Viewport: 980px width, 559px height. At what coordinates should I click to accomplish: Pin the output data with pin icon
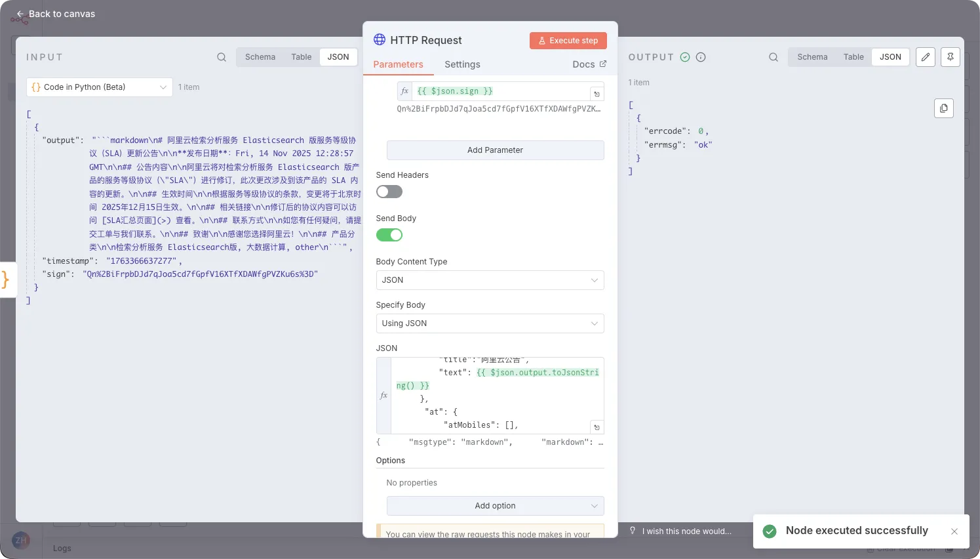[950, 57]
